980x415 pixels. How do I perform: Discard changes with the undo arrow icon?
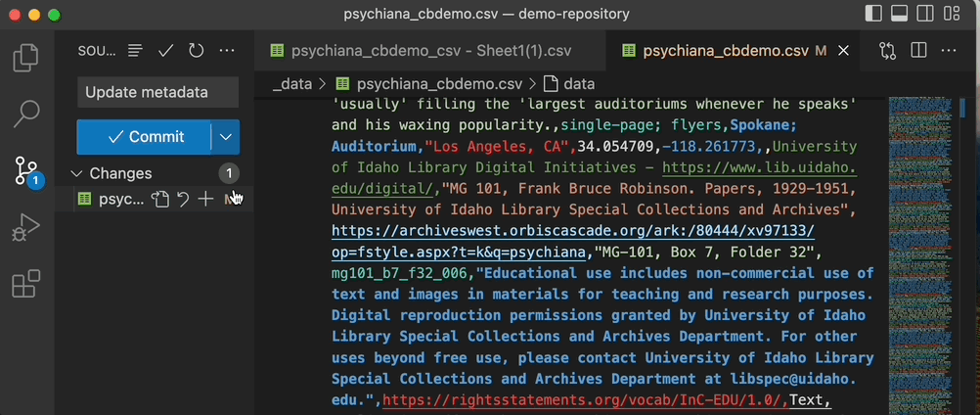click(183, 200)
